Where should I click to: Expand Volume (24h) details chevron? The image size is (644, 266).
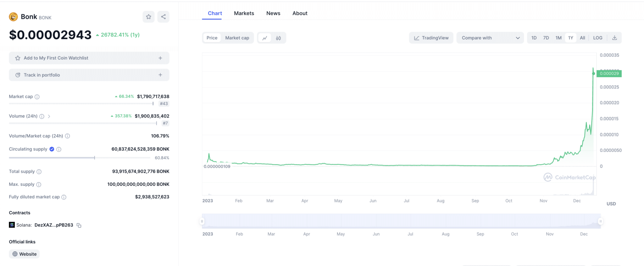click(x=49, y=116)
